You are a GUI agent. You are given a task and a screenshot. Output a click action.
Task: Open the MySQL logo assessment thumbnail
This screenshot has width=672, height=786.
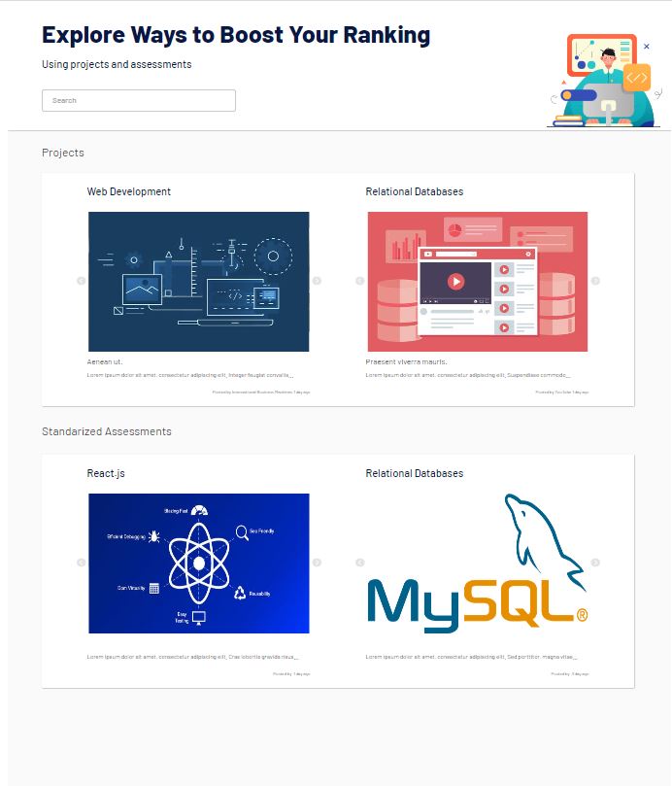(478, 564)
